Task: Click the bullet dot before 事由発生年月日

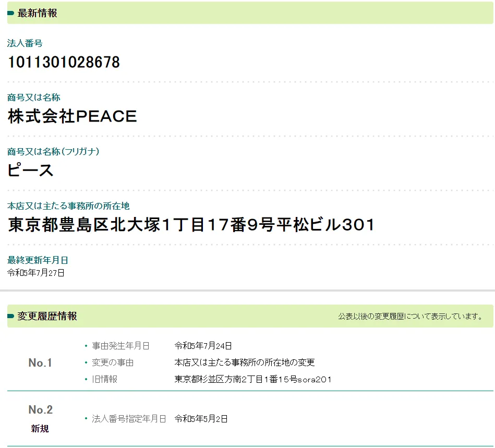Action: tap(86, 346)
